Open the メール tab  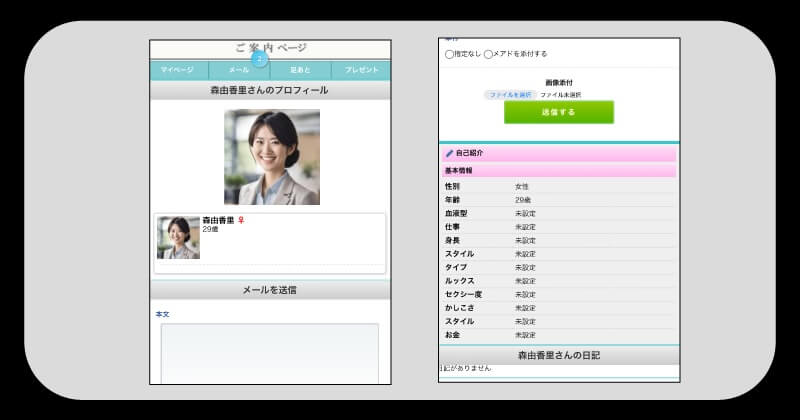239,70
